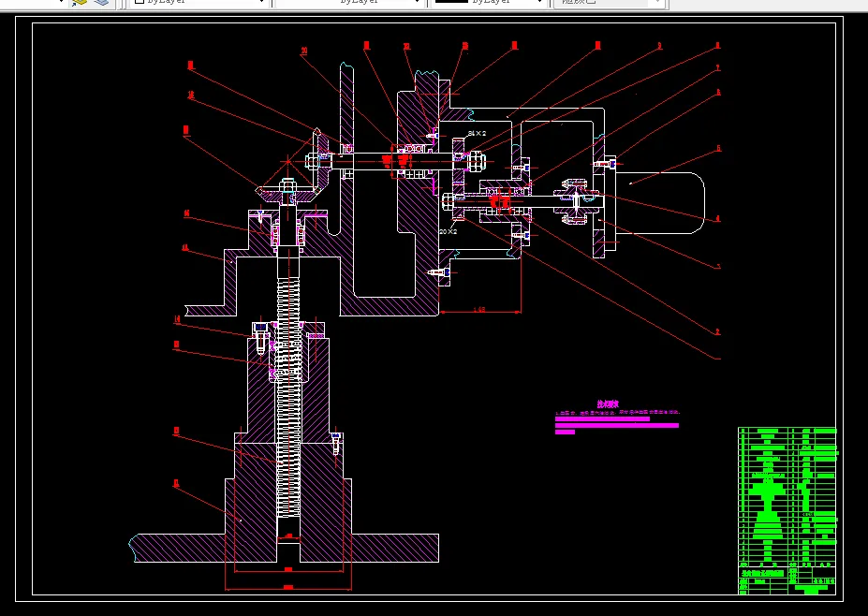Select part number 7 balloon label
Image resolution: width=868 pixels, height=616 pixels.
[x=718, y=68]
